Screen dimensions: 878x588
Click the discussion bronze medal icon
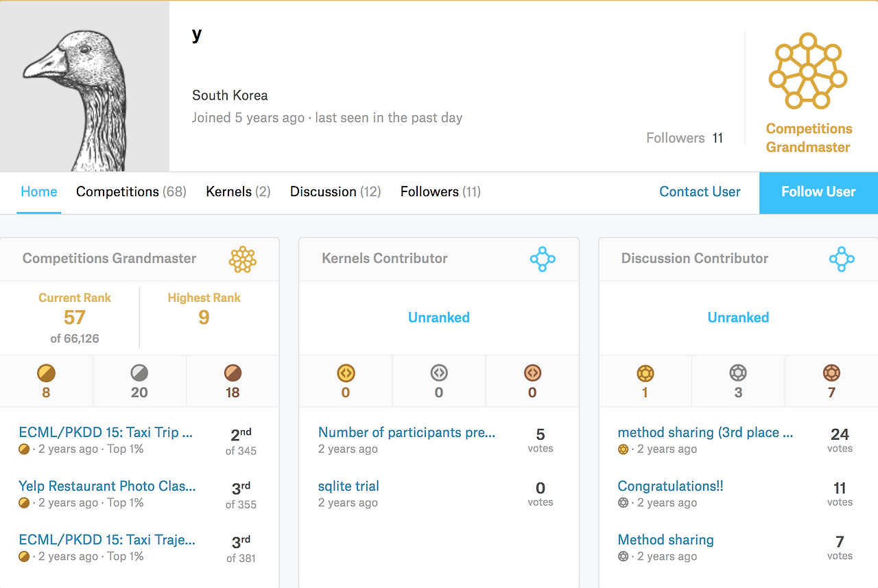[x=831, y=373]
